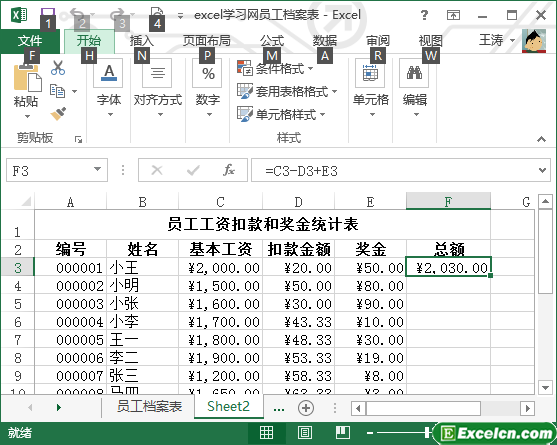Switch to Page Layout view icon
Screen dimensions: 557x445
point(305,433)
